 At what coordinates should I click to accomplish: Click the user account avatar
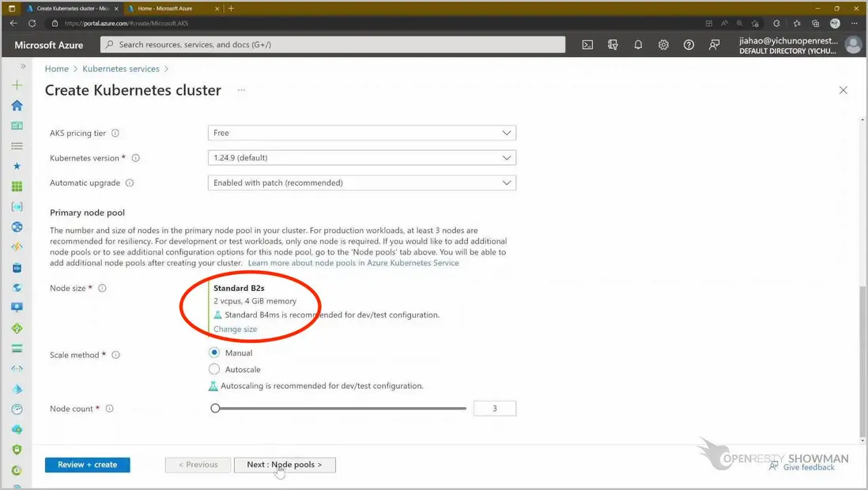pos(853,45)
